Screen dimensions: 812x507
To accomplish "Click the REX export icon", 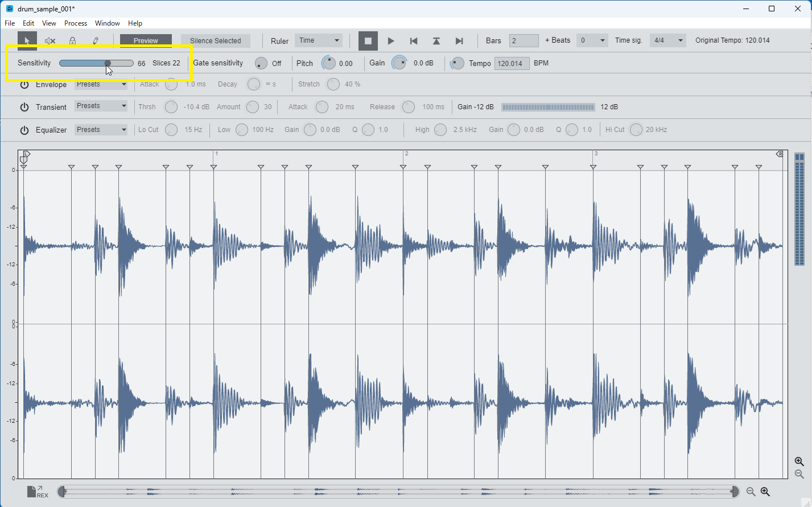I will (38, 492).
